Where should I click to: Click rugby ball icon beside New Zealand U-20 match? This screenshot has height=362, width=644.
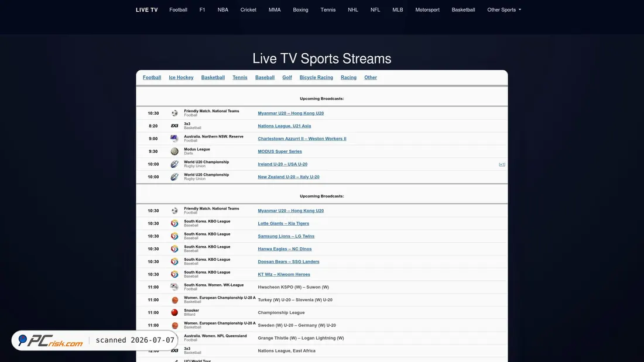click(174, 177)
